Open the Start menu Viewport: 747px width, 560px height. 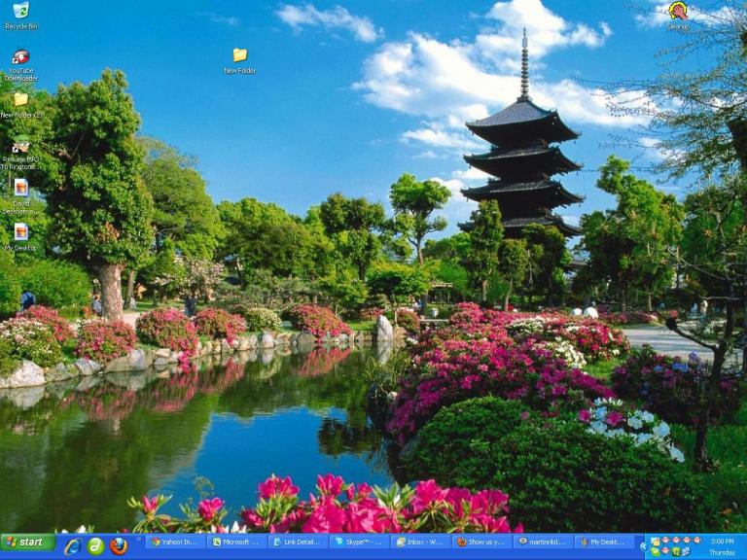pos(28,542)
